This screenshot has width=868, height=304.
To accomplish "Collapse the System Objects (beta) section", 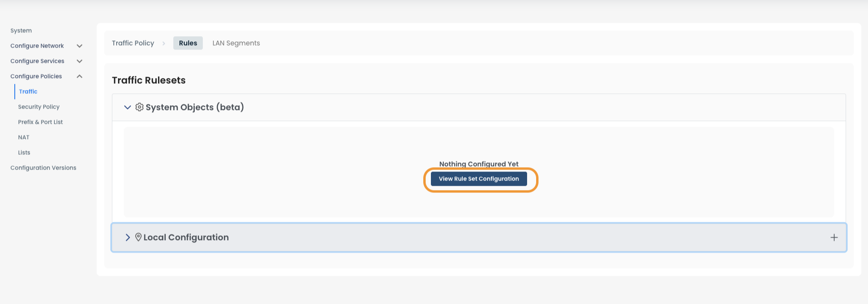I will (x=127, y=107).
